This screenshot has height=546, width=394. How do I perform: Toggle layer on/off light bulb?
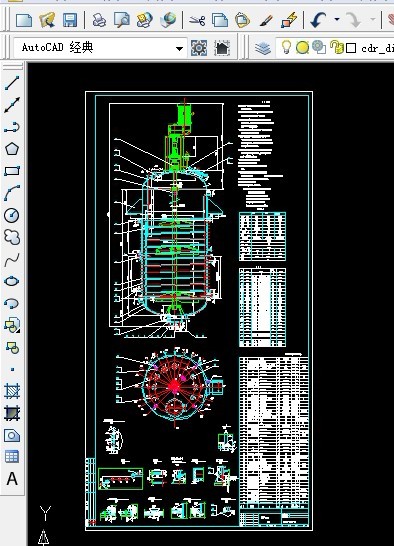[x=286, y=47]
